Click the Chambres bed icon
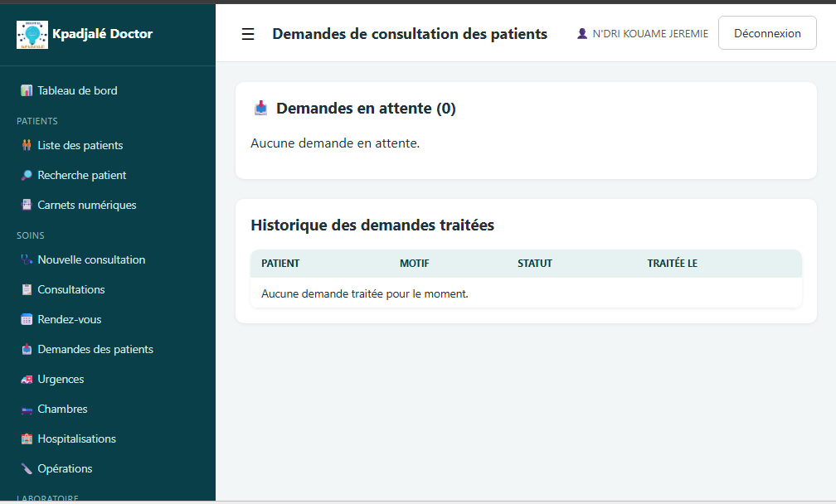Screen dimensions: 836x504 tap(27, 409)
